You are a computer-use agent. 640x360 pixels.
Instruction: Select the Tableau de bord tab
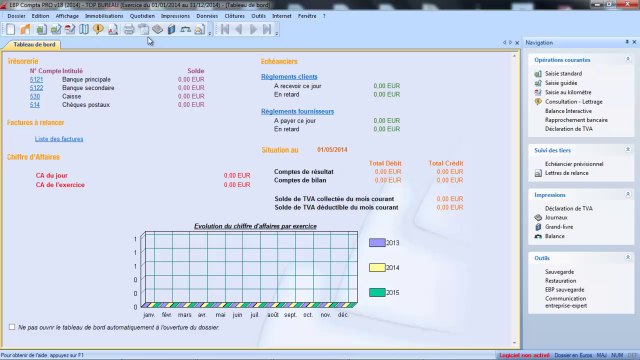[34, 44]
